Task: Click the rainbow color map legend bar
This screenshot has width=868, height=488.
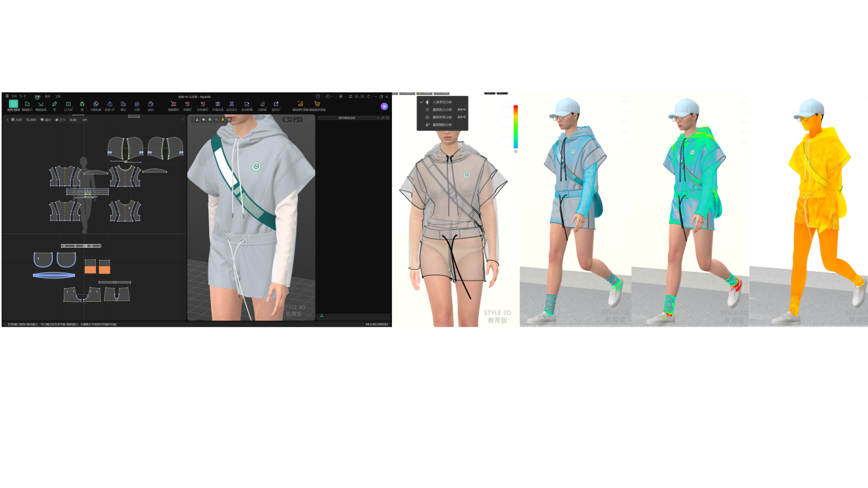Action: point(516,127)
